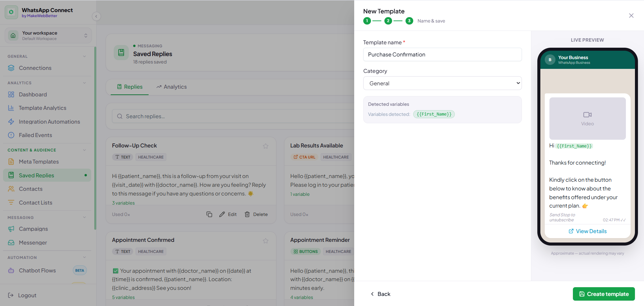This screenshot has width=644, height=306.
Task: Delete the Follow-Up Check reply
Action: pos(256,214)
